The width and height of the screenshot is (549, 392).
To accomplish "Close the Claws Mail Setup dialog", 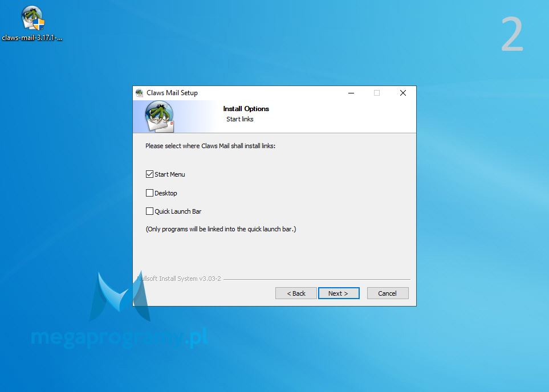I will [x=403, y=93].
